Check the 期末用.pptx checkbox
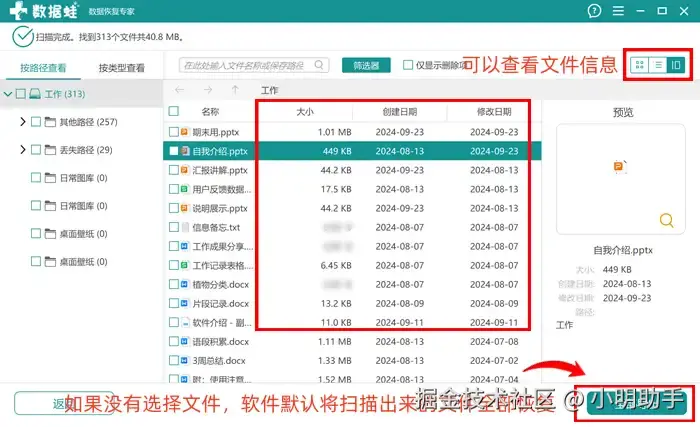Viewport: 700px width, 427px height. 174,132
